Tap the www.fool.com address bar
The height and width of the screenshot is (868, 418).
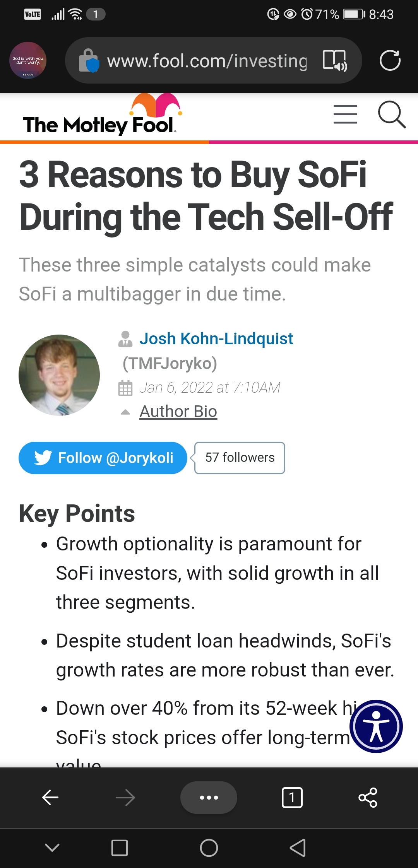(x=207, y=61)
